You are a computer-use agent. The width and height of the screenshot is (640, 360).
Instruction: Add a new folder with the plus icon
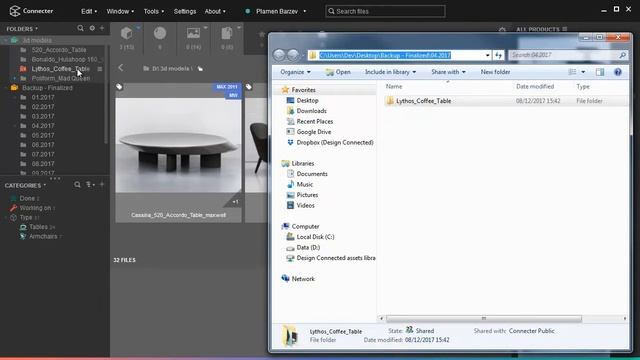[x=102, y=28]
